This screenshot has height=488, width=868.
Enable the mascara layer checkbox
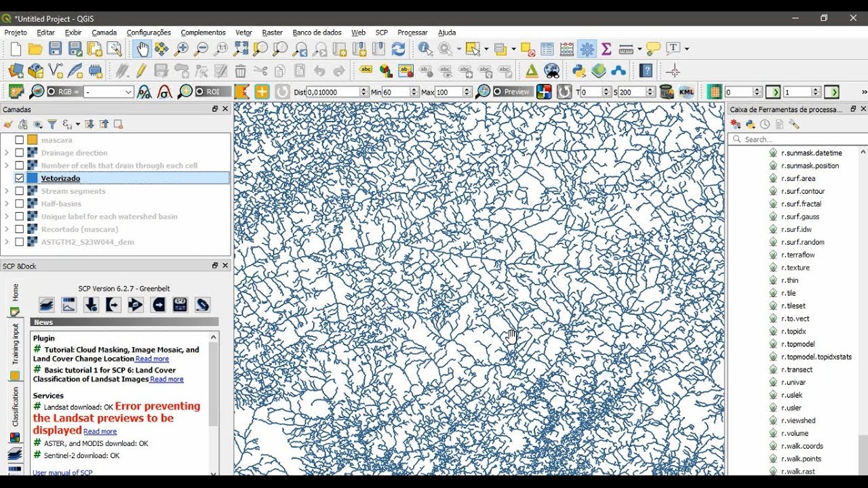19,140
